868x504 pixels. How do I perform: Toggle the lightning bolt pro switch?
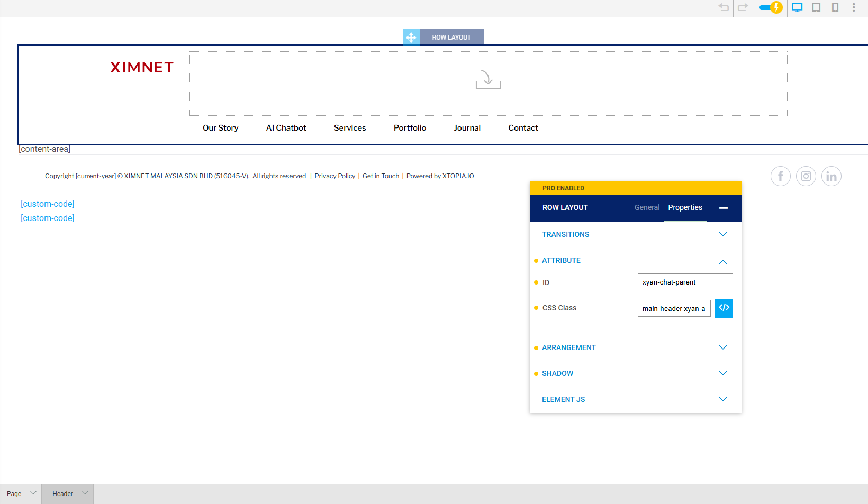[771, 7]
